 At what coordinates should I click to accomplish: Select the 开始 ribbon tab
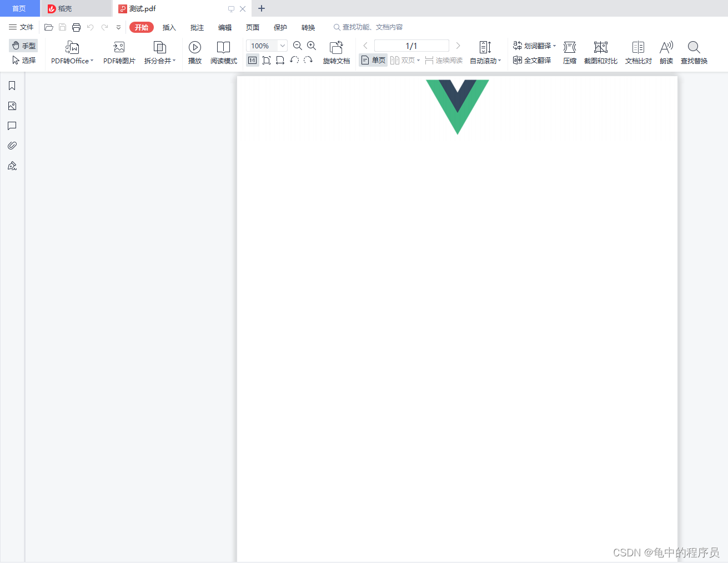pos(142,27)
